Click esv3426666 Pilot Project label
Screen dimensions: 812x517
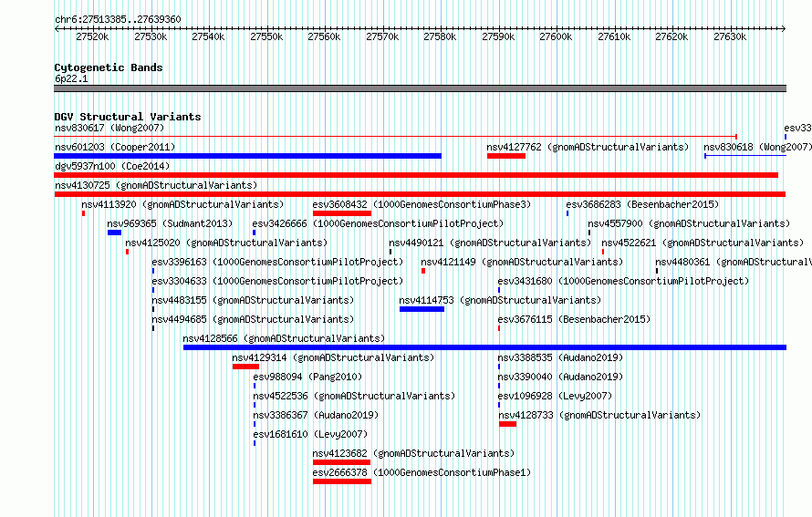[x=378, y=223]
